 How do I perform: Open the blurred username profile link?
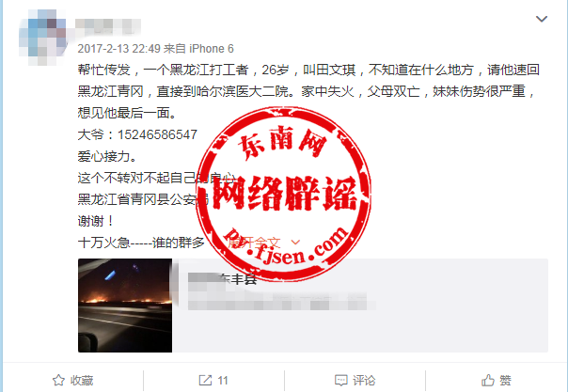point(108,27)
